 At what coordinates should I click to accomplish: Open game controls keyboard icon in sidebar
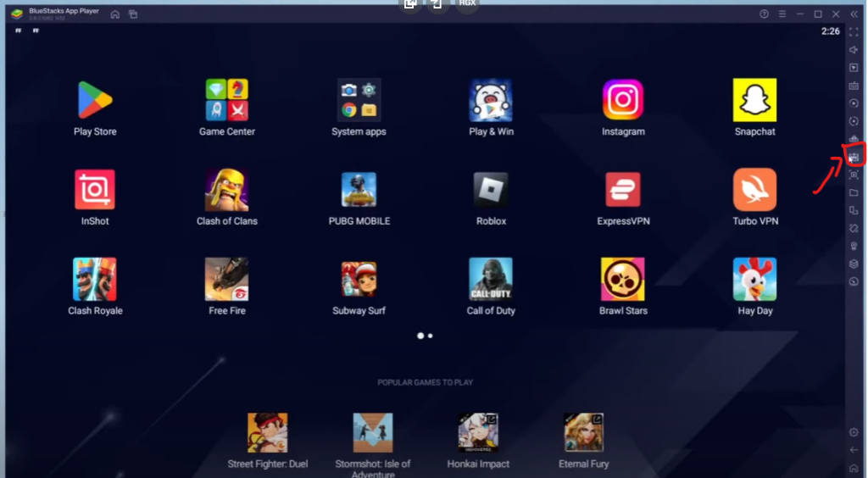[854, 86]
